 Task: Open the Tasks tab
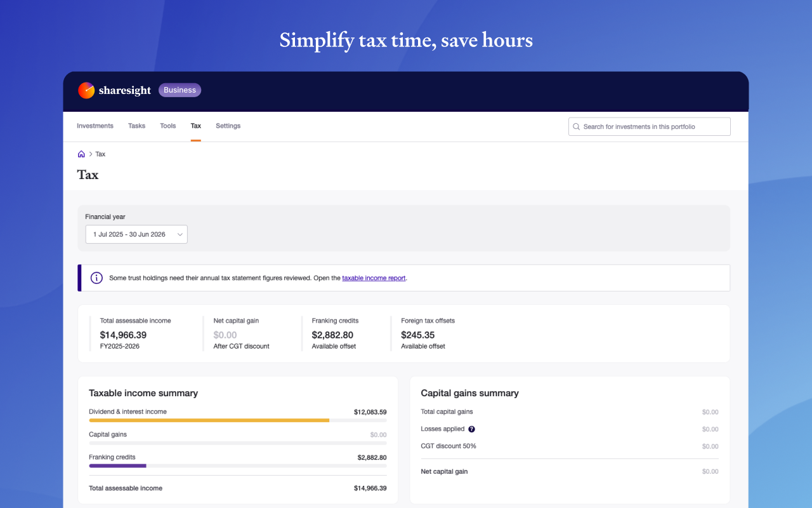[x=136, y=126]
